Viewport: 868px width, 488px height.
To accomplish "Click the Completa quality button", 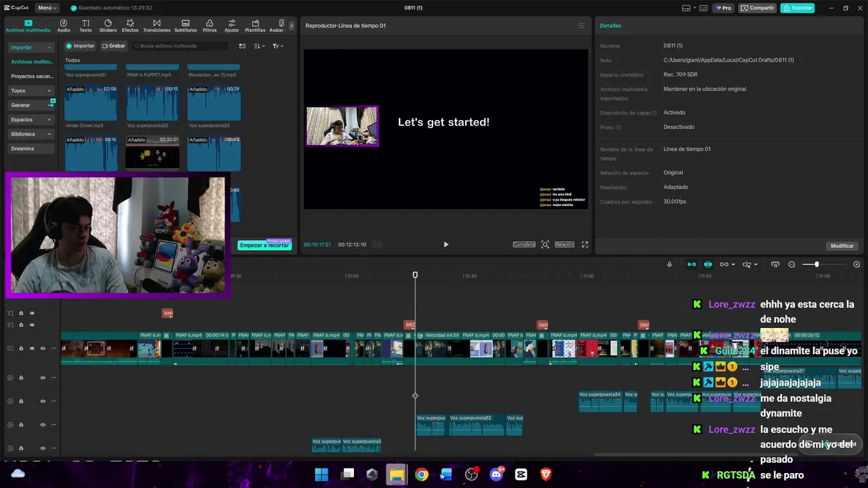I will click(524, 245).
